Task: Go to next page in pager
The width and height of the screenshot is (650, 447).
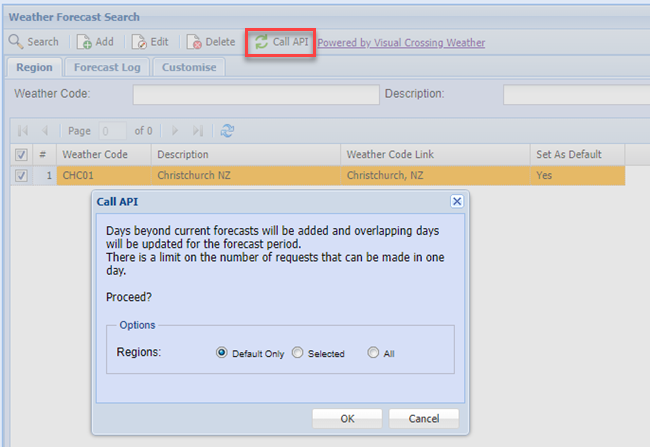Action: pyautogui.click(x=175, y=131)
